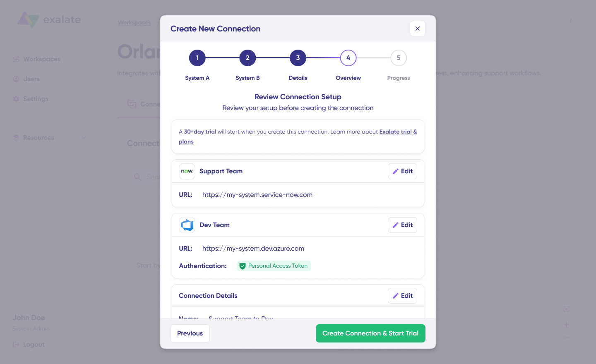This screenshot has width=596, height=364.
Task: Click the Settings gear icon in sidebar
Action: coord(16,99)
